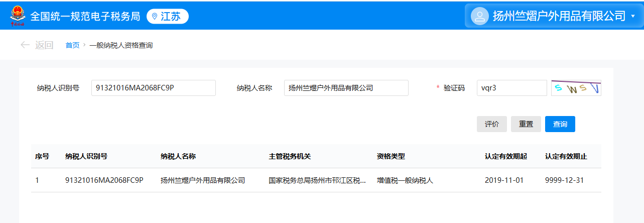Click the tax bureau emblem logo
644x223 pixels.
pyautogui.click(x=17, y=16)
